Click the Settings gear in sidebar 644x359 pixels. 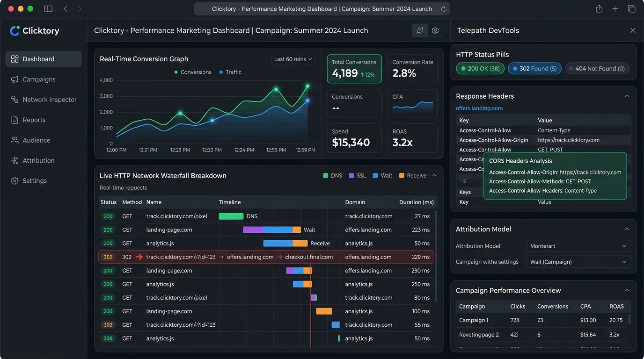[x=15, y=181]
